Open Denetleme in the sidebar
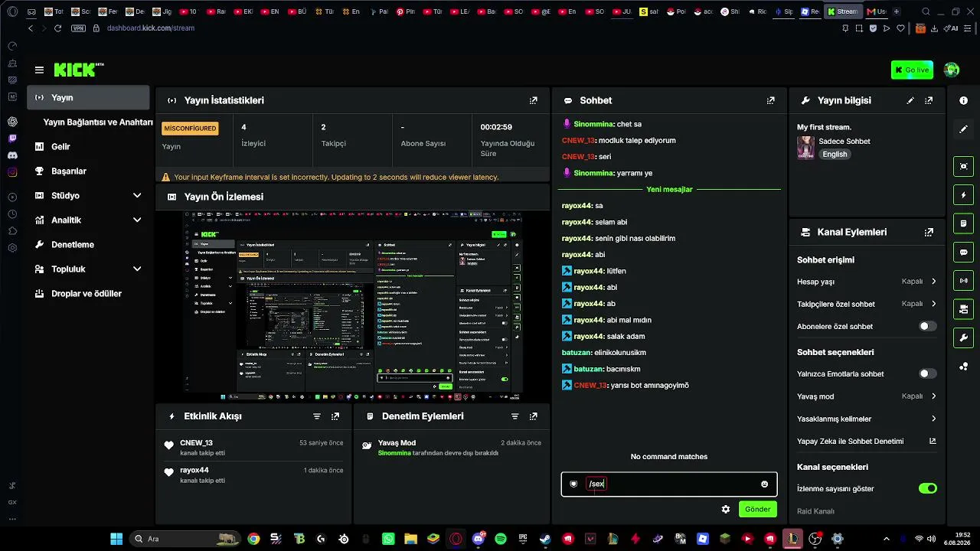The width and height of the screenshot is (980, 551). click(x=88, y=244)
